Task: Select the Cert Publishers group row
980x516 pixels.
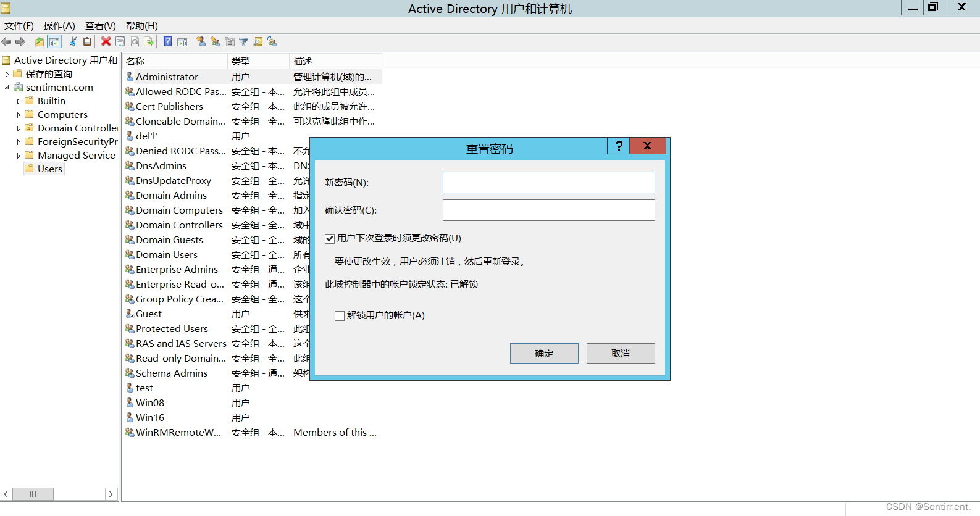Action: pos(252,106)
